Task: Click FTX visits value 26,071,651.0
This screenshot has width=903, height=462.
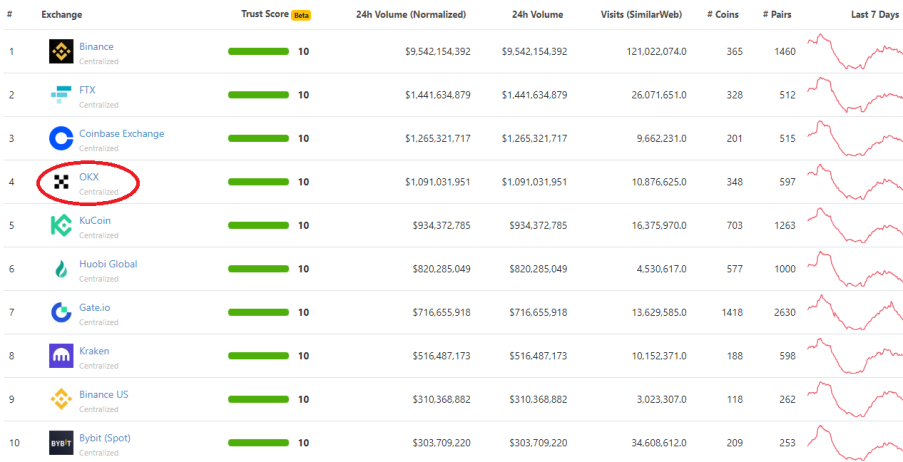Action: [659, 95]
